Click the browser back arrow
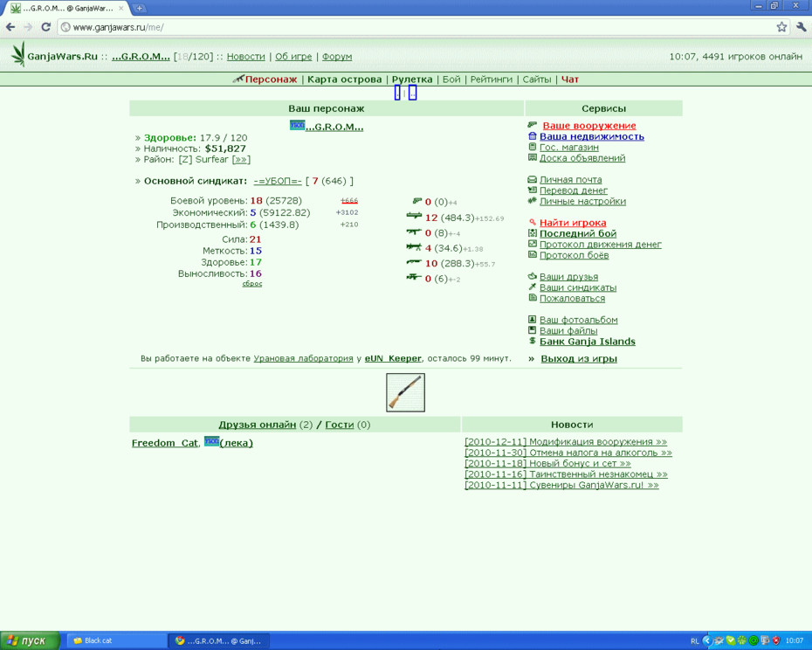This screenshot has height=650, width=812. click(10, 27)
